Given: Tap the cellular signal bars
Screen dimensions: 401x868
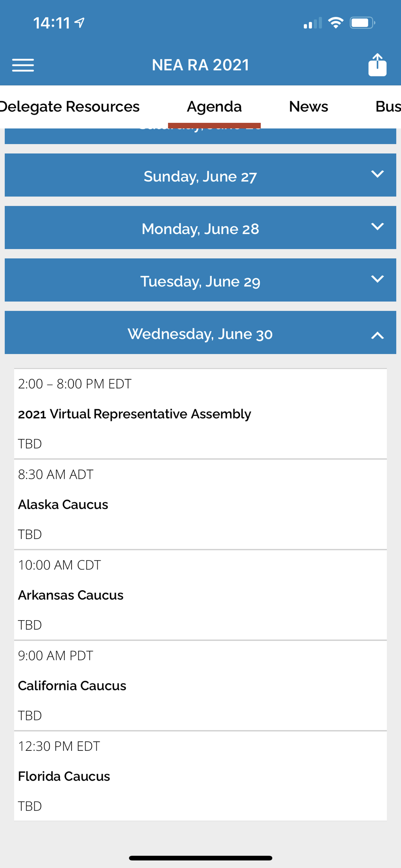Looking at the screenshot, I should tap(312, 23).
